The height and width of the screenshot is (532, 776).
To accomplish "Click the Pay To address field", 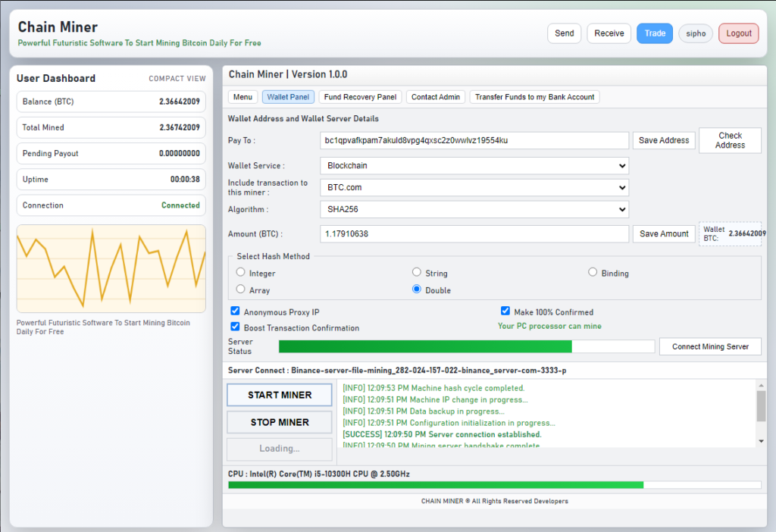I will click(x=474, y=140).
